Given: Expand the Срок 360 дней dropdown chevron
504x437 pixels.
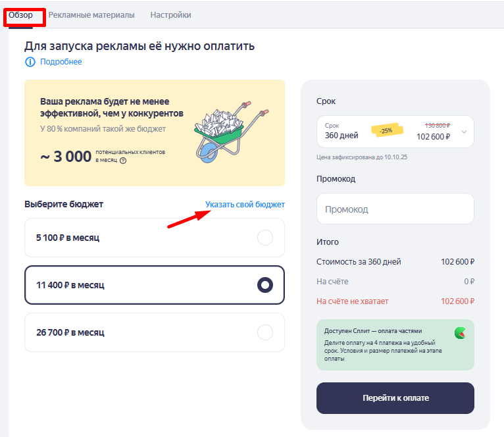Looking at the screenshot, I should tap(464, 132).
